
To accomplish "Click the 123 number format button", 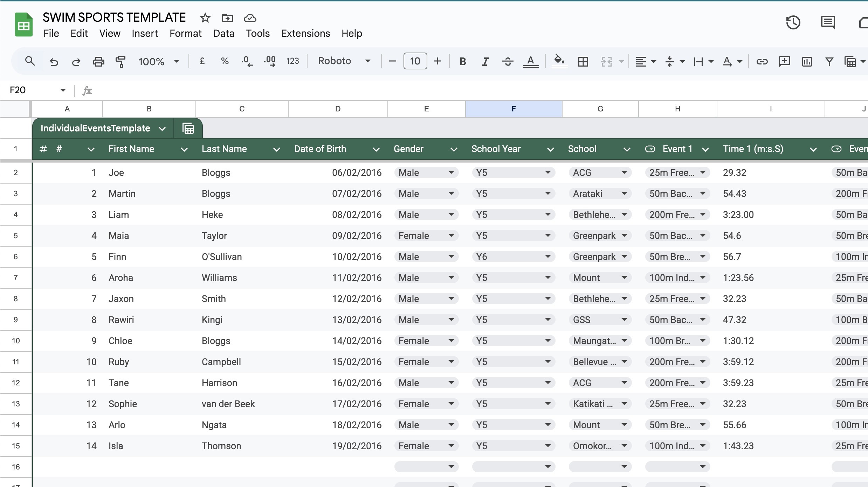I will pyautogui.click(x=292, y=61).
